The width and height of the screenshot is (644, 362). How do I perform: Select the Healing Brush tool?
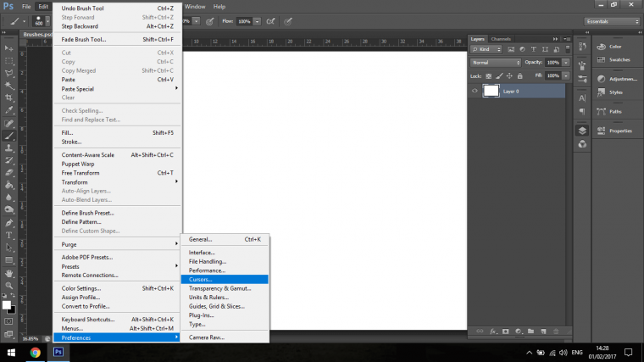8,123
